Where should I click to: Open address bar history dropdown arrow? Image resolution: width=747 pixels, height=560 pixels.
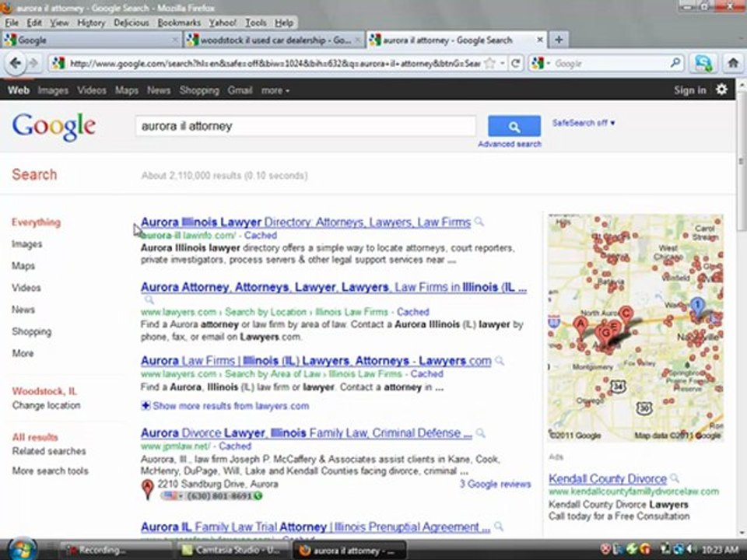502,63
